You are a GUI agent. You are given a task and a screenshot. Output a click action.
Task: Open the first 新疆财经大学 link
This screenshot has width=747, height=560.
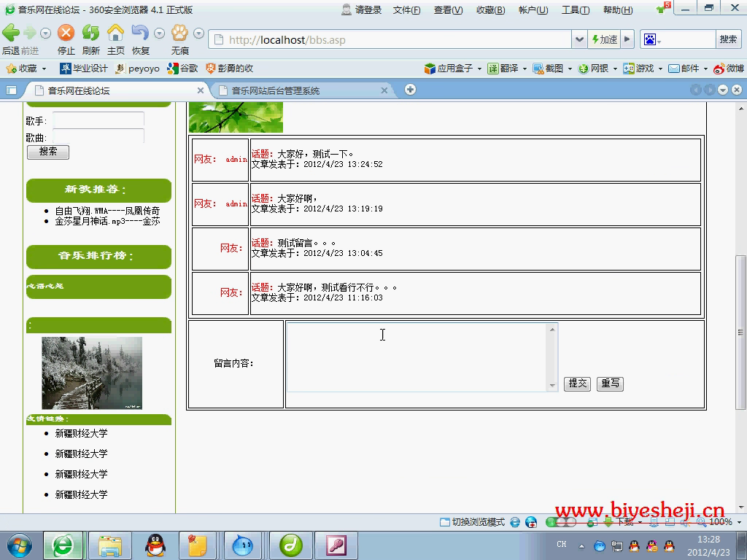tap(81, 433)
